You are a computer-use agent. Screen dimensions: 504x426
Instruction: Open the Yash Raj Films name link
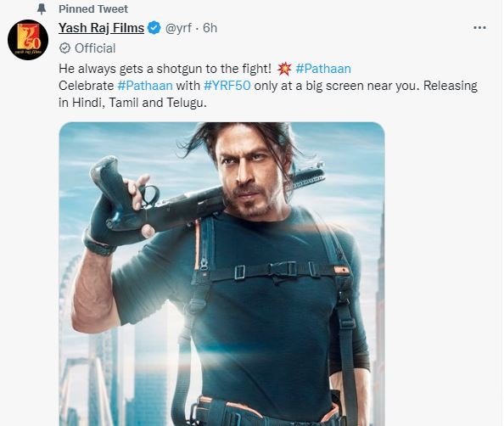[x=101, y=28]
